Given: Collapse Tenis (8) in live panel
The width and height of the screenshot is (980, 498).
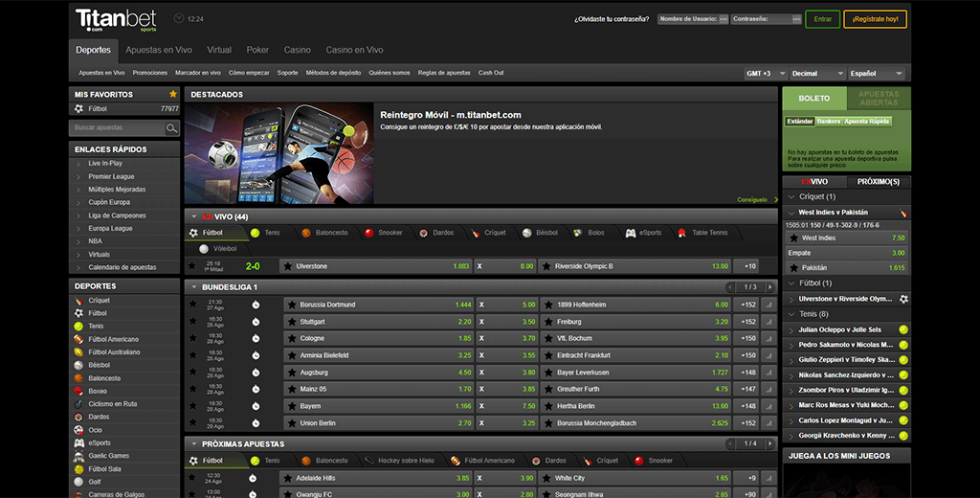Looking at the screenshot, I should pos(791,314).
